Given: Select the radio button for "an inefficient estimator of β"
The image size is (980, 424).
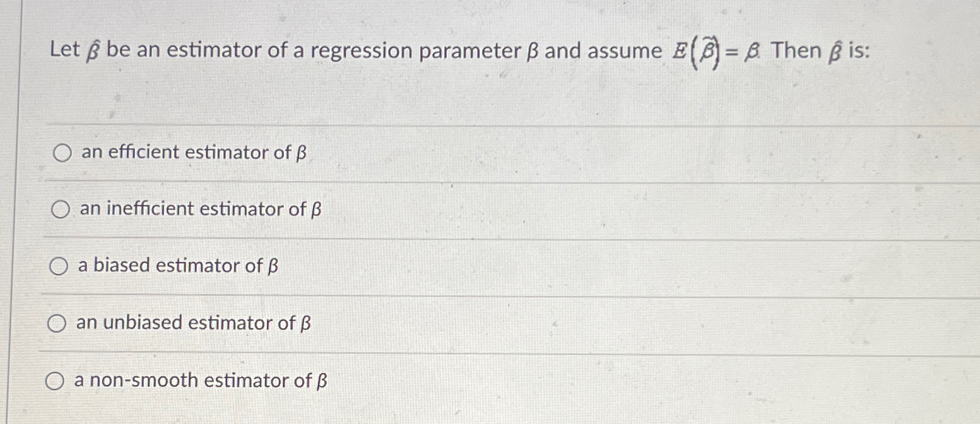Looking at the screenshot, I should coord(61,209).
